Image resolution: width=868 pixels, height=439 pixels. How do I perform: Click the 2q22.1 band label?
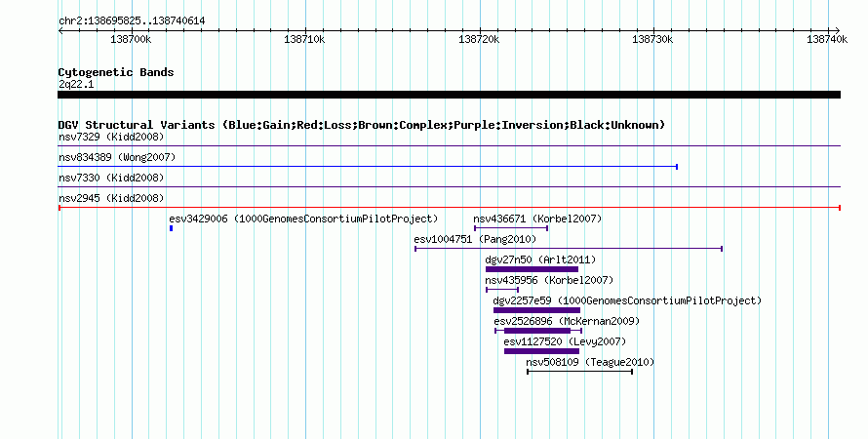[x=76, y=84]
